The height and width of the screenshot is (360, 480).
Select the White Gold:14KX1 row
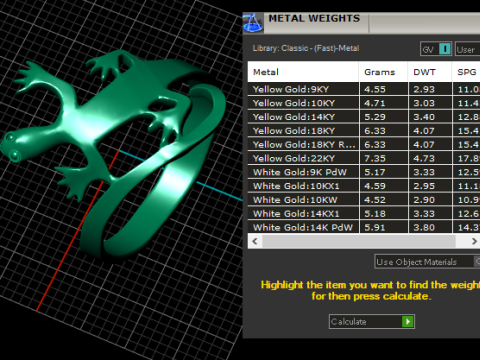(364, 214)
